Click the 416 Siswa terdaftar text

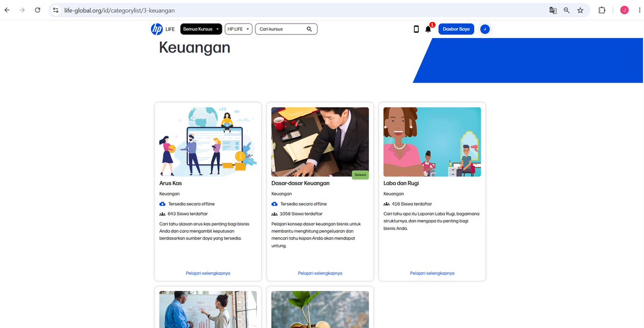[x=412, y=204]
